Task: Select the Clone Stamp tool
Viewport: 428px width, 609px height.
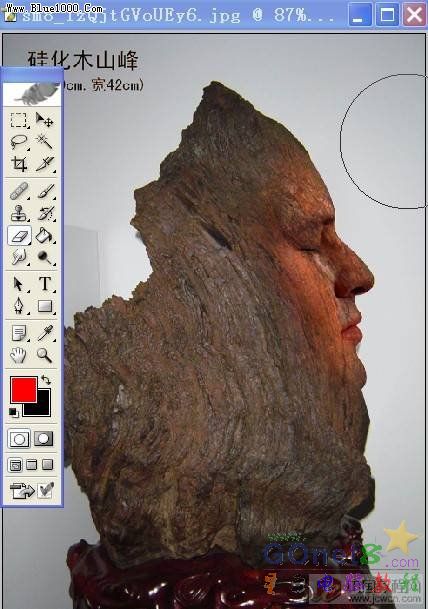Action: [x=19, y=213]
